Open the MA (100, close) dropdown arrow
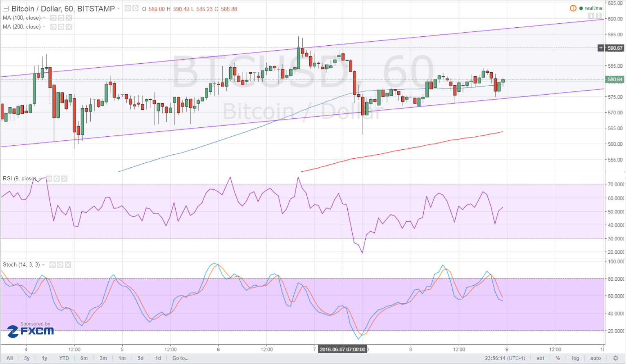The width and height of the screenshot is (626, 364). 44,18
